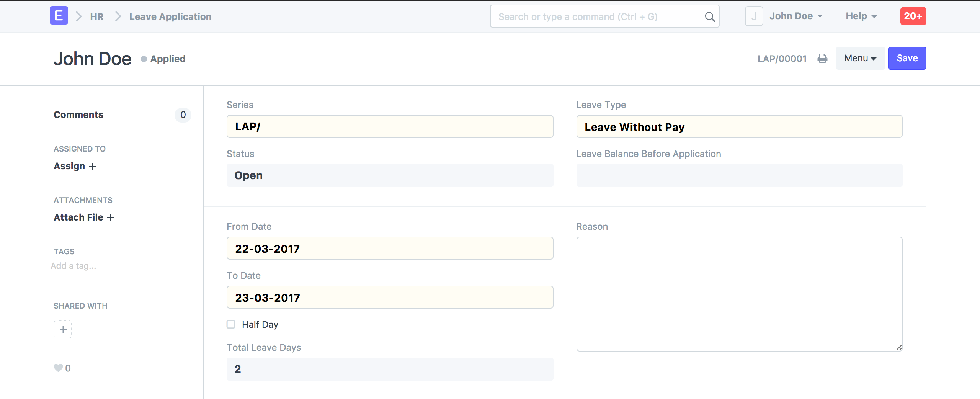Print the leave application via printer icon

click(x=822, y=59)
